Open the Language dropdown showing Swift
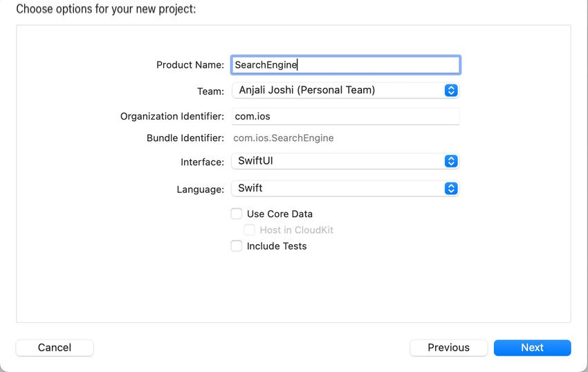The width and height of the screenshot is (588, 372). pyautogui.click(x=339, y=188)
